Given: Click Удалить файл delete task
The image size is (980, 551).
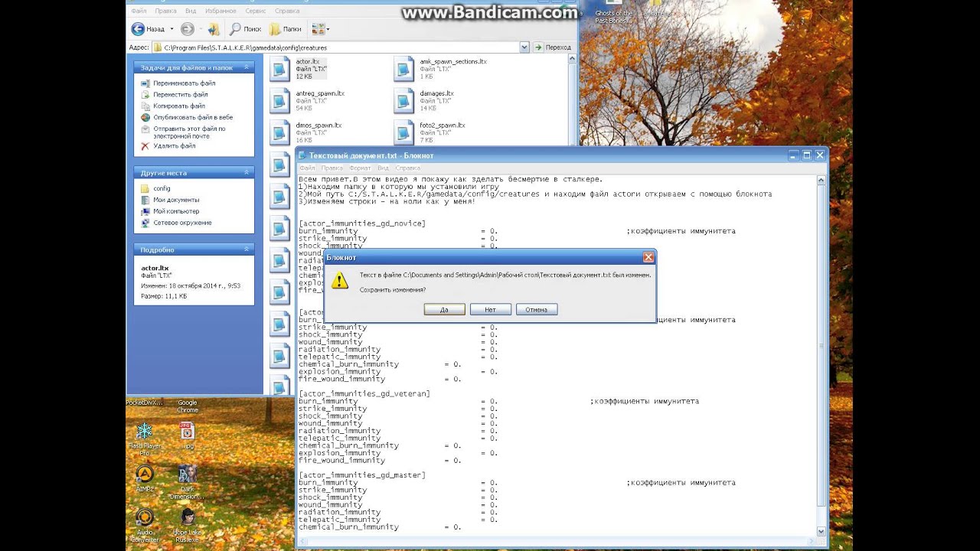Looking at the screenshot, I should click(x=174, y=145).
